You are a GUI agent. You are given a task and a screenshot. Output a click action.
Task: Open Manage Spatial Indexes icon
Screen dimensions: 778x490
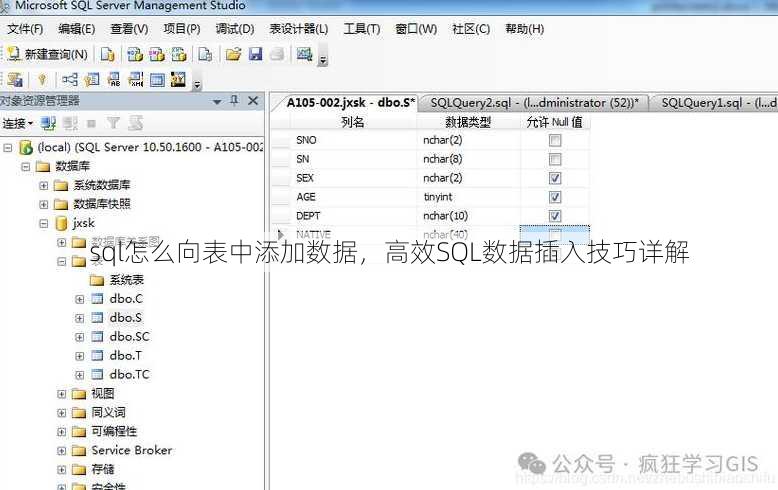click(x=178, y=79)
